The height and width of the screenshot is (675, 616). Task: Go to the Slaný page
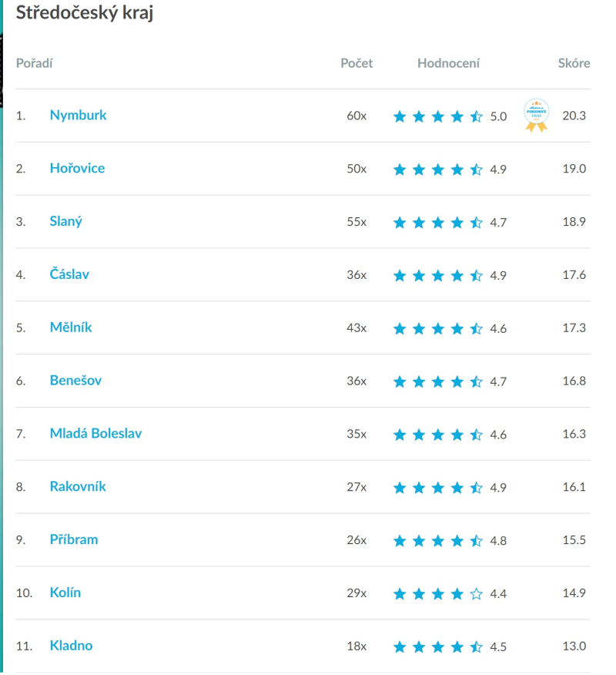(x=65, y=222)
